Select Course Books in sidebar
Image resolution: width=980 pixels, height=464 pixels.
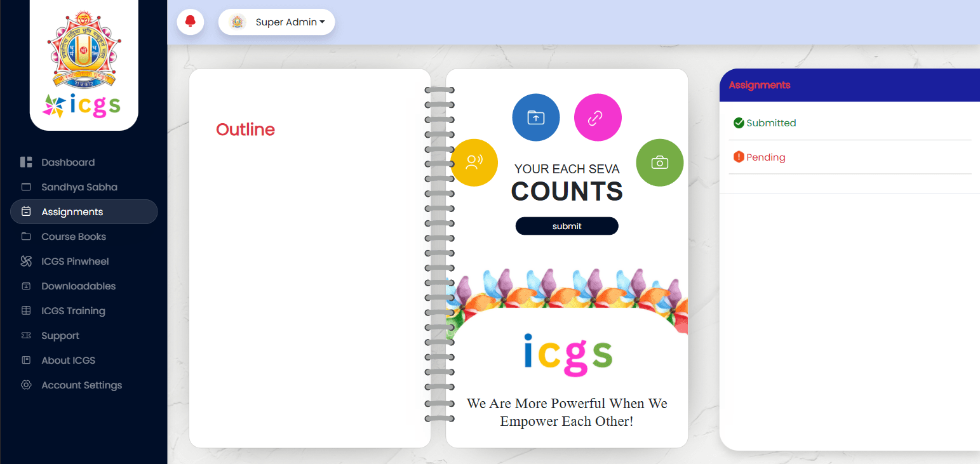pyautogui.click(x=74, y=237)
